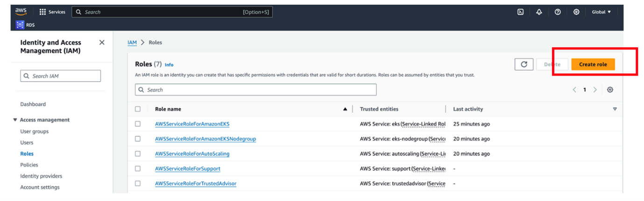Image resolution: width=644 pixels, height=201 pixels.
Task: Open the AWSServiceRoleForAmazonEKSNodegroup role
Action: click(x=205, y=139)
